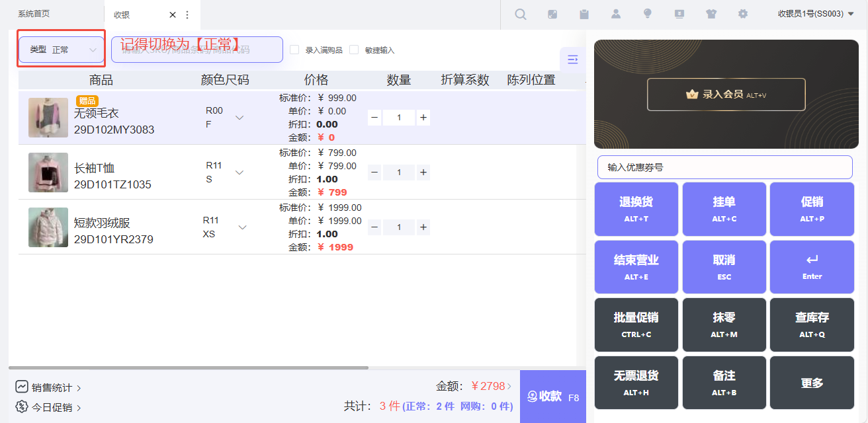The image size is (868, 423).
Task: Open the 类型 正常 dropdown
Action: [62, 50]
